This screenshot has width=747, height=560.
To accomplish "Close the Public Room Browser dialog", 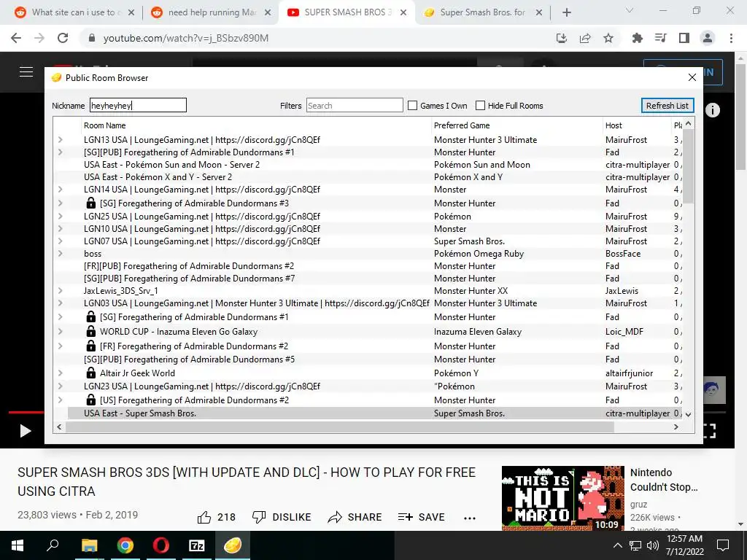I will pyautogui.click(x=692, y=77).
